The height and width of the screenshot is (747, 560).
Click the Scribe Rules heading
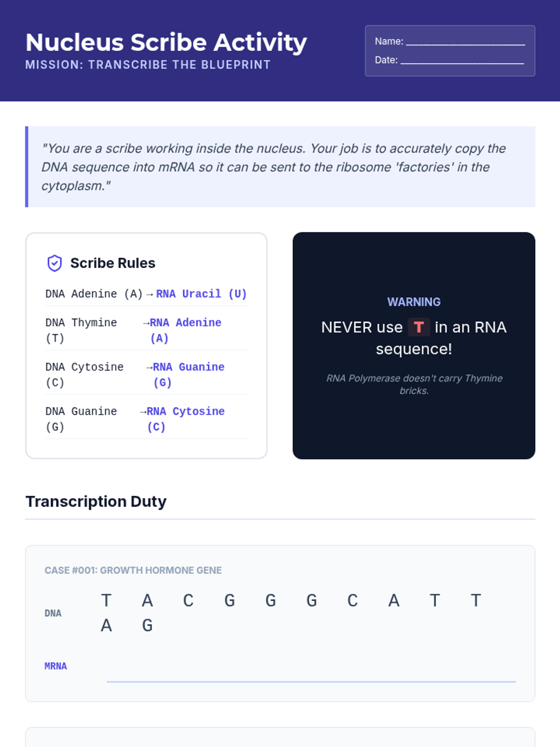[x=113, y=263]
